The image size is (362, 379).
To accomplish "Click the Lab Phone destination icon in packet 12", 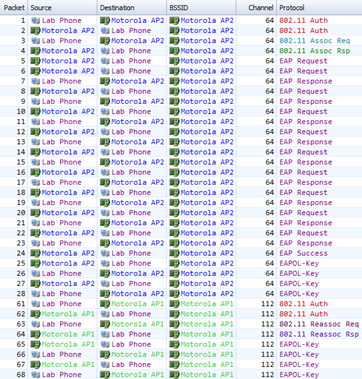I will [105, 132].
